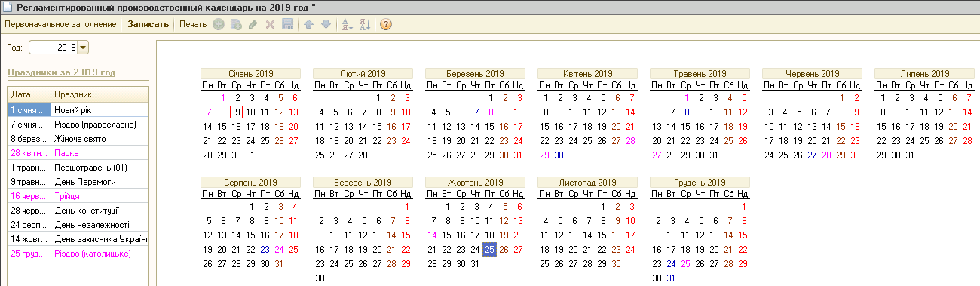
Task: Click the Травень 2019 month header
Action: click(x=700, y=74)
